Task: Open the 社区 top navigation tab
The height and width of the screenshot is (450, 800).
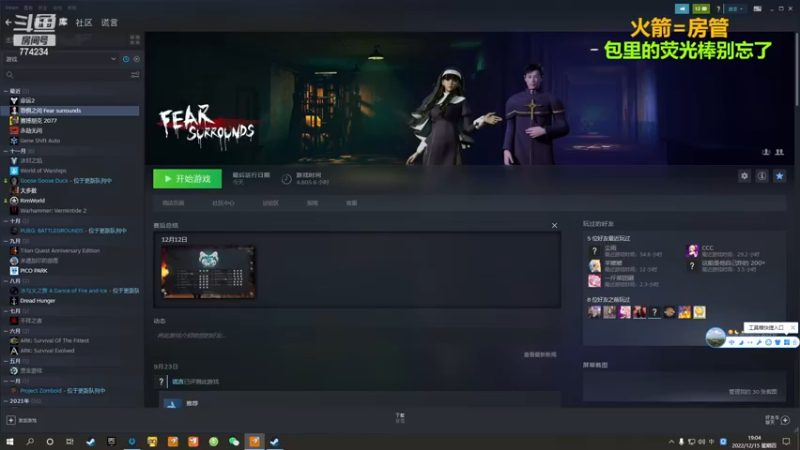Action: point(84,22)
